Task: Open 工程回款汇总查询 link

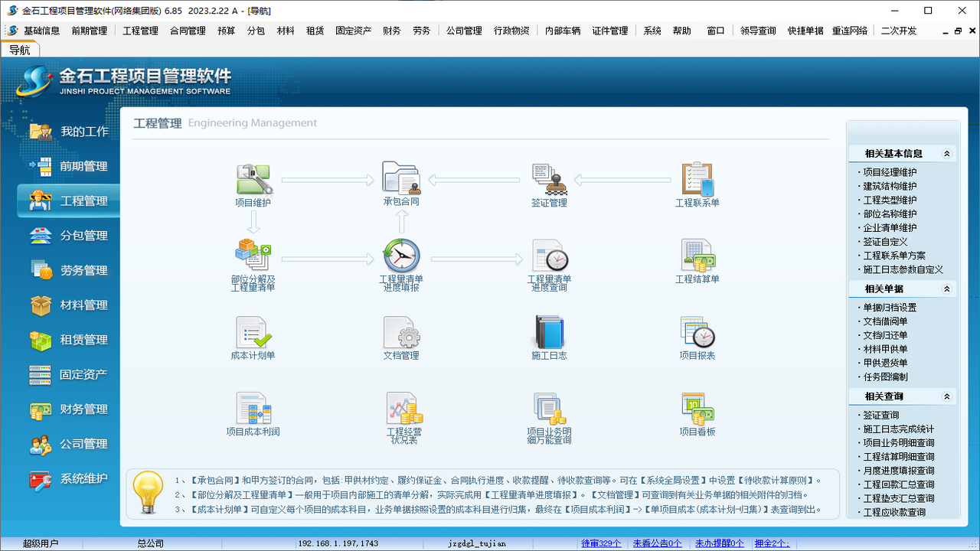Action: [899, 484]
